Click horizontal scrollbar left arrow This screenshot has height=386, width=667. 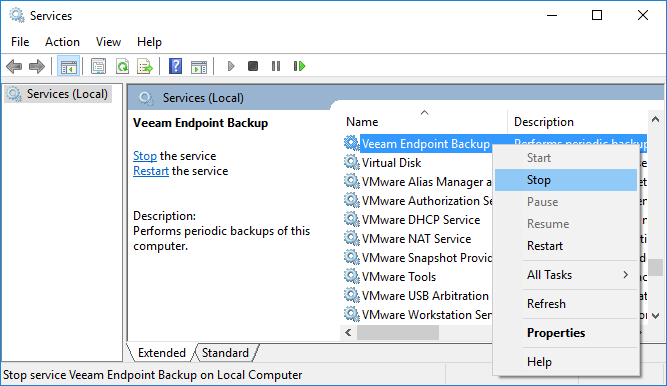(348, 332)
